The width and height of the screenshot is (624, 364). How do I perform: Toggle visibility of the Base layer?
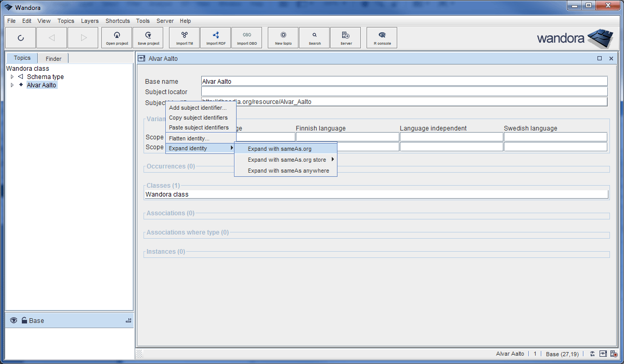click(14, 320)
